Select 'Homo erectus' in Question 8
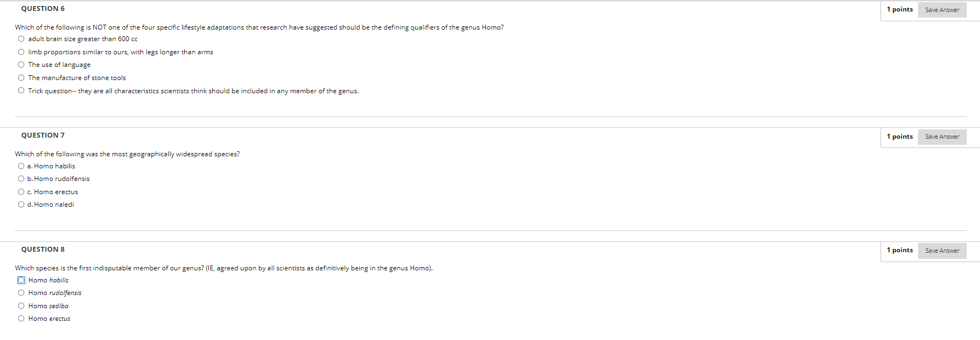 click(21, 319)
